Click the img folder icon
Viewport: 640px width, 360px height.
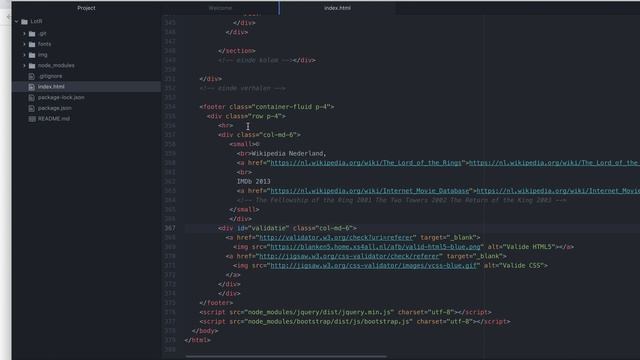point(32,55)
